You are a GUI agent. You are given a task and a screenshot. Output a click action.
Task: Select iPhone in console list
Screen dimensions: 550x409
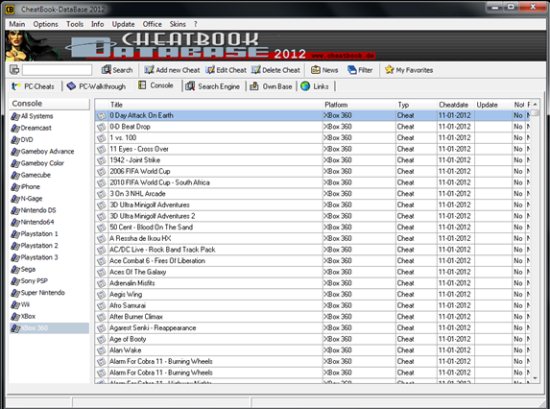(x=25, y=187)
